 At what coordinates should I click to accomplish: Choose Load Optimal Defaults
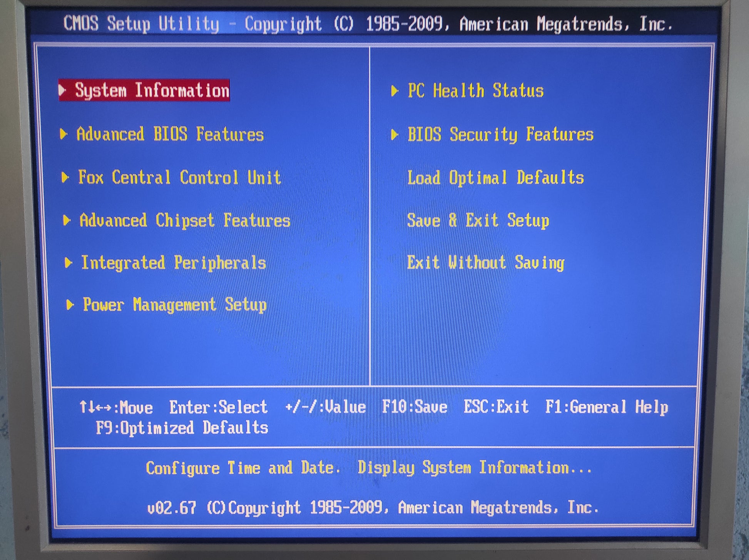pyautogui.click(x=495, y=178)
